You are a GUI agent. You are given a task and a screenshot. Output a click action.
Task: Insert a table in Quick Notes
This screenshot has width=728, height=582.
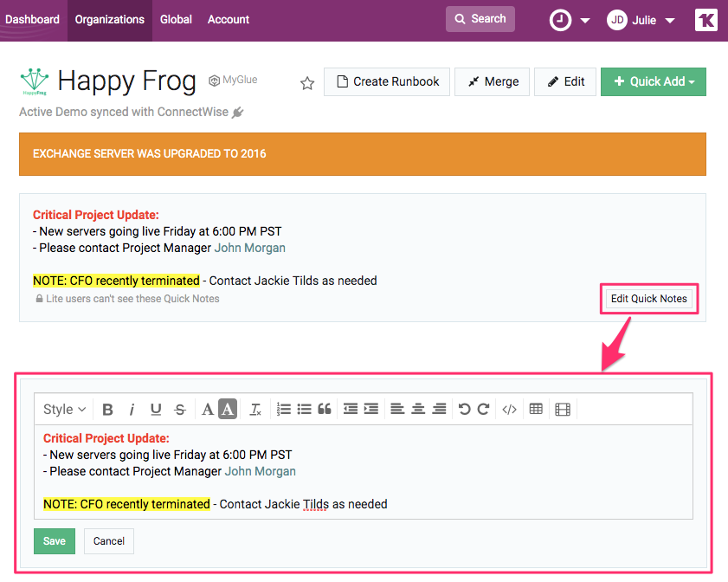click(x=536, y=410)
